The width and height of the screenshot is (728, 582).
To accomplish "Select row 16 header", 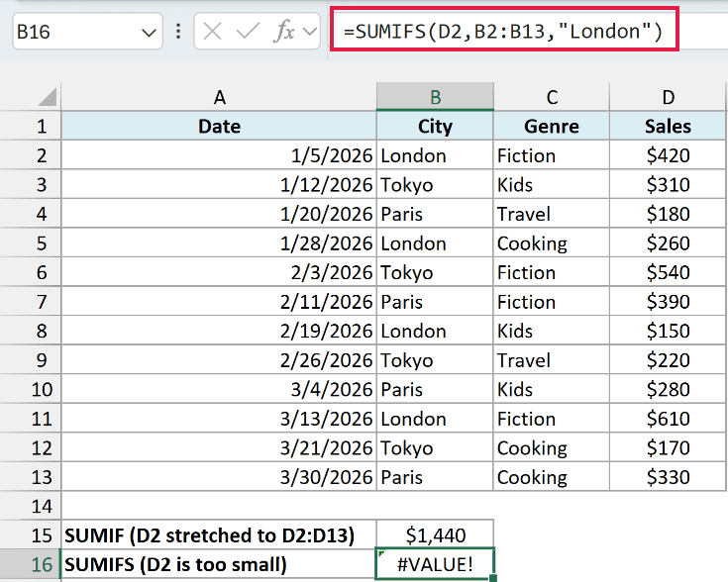I will (x=30, y=564).
